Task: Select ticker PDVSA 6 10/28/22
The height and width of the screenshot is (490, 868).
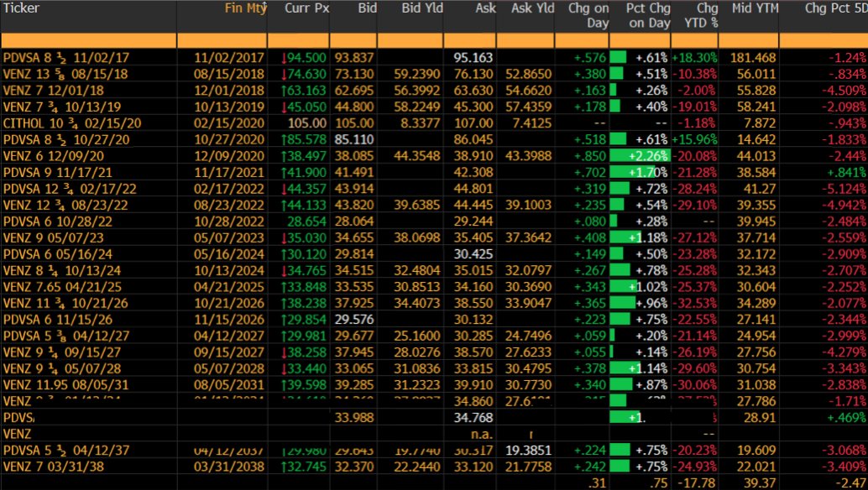Action: pyautogui.click(x=57, y=222)
